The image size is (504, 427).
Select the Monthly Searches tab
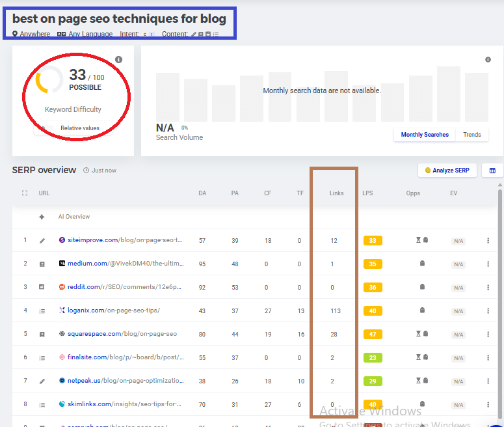click(425, 135)
